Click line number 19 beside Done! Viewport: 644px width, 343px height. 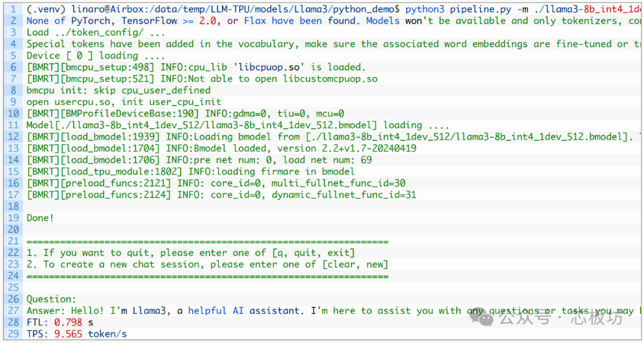click(13, 218)
